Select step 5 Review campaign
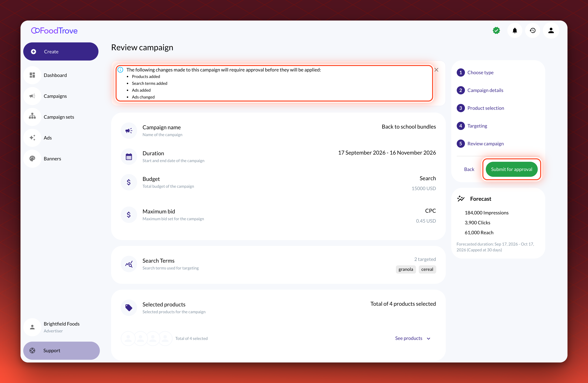 click(480, 144)
